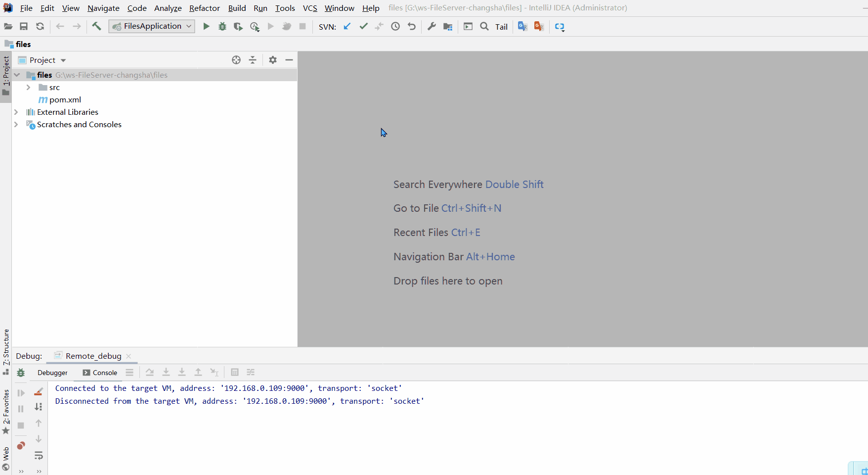Open the Navigate menu

103,8
